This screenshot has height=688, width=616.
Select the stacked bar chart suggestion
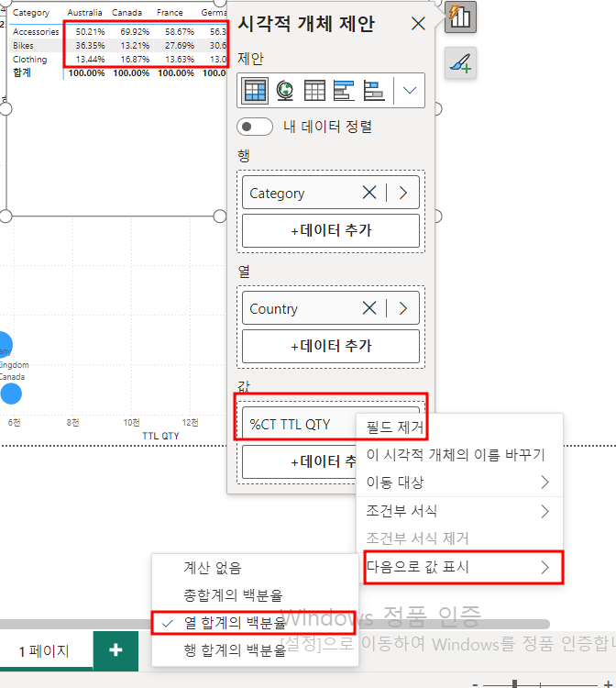(374, 91)
